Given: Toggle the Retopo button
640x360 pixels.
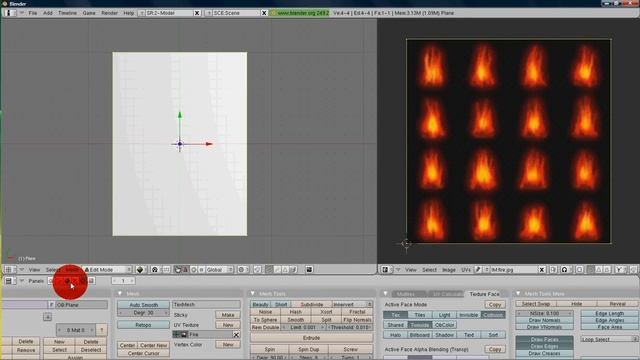Looking at the screenshot, I should [143, 325].
